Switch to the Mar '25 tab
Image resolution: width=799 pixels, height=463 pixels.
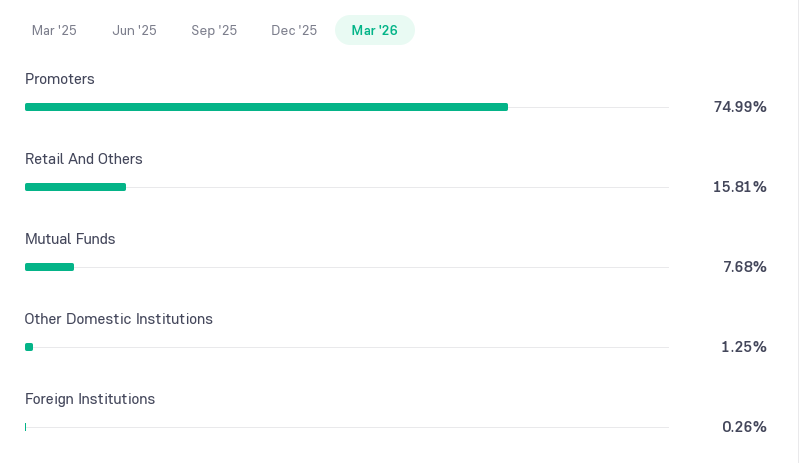click(x=54, y=31)
